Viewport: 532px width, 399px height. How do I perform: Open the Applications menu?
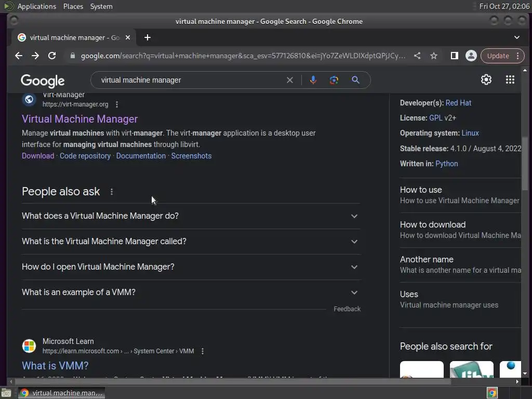(37, 6)
